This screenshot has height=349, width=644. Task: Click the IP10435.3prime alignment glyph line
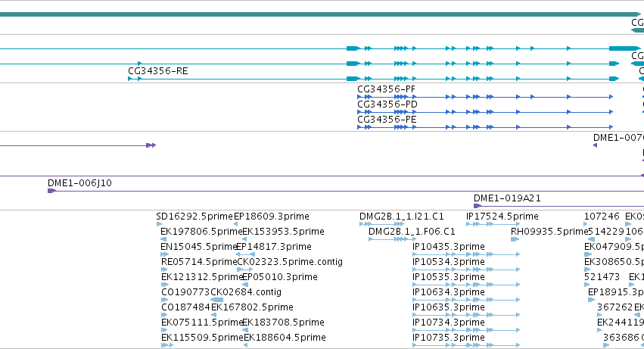point(466,254)
